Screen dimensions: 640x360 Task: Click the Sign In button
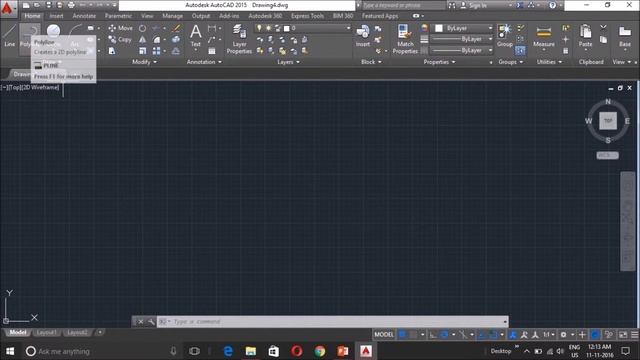pyautogui.click(x=474, y=5)
